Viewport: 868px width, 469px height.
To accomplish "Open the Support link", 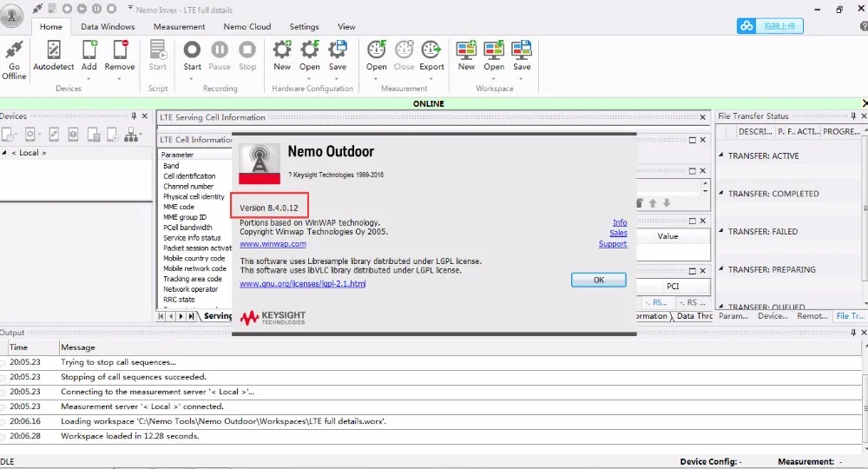I will point(613,244).
